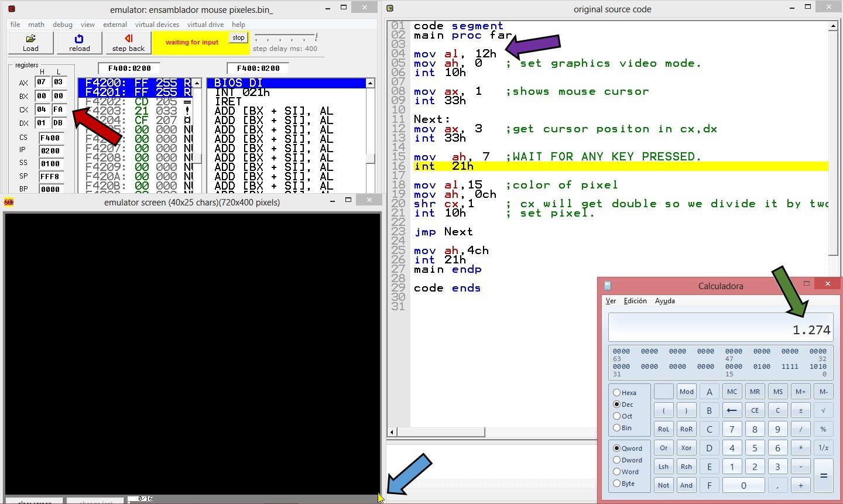
Task: Open the Ayuda menu in Calculadora
Action: point(665,301)
